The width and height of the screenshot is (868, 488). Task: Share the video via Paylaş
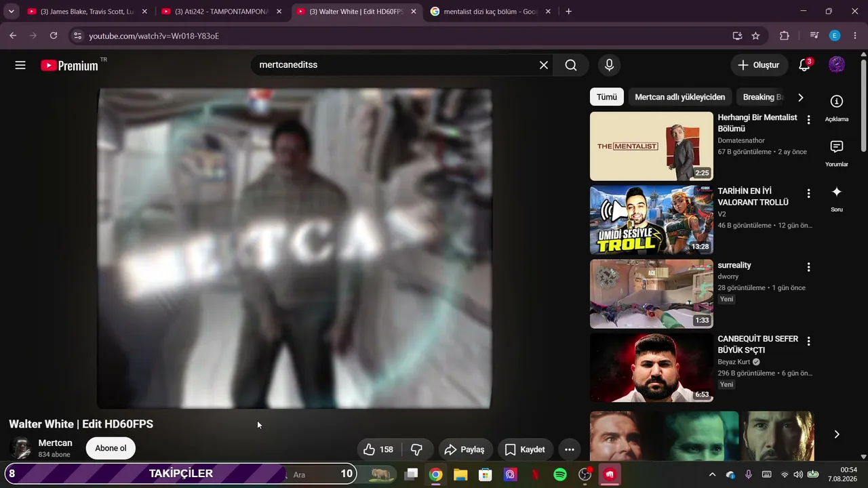coord(465,449)
